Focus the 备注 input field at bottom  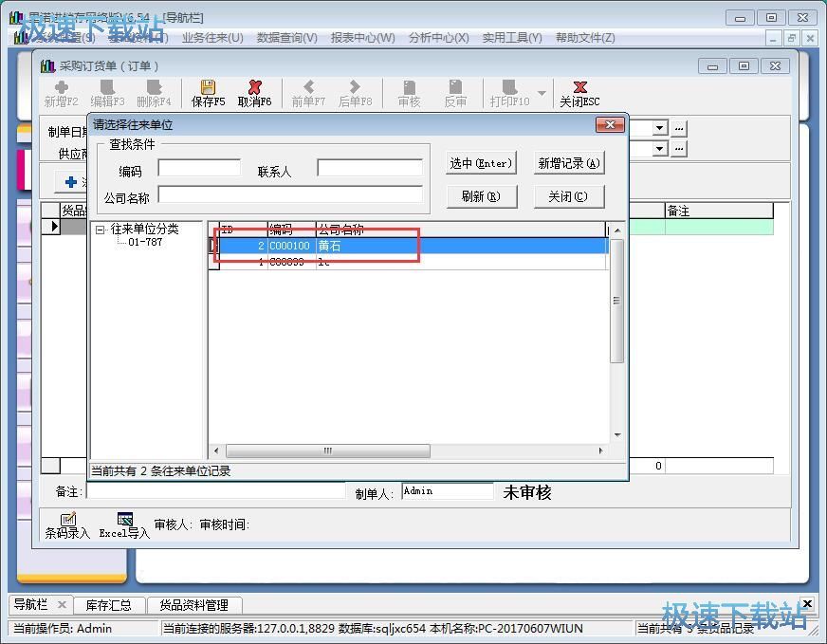point(215,491)
